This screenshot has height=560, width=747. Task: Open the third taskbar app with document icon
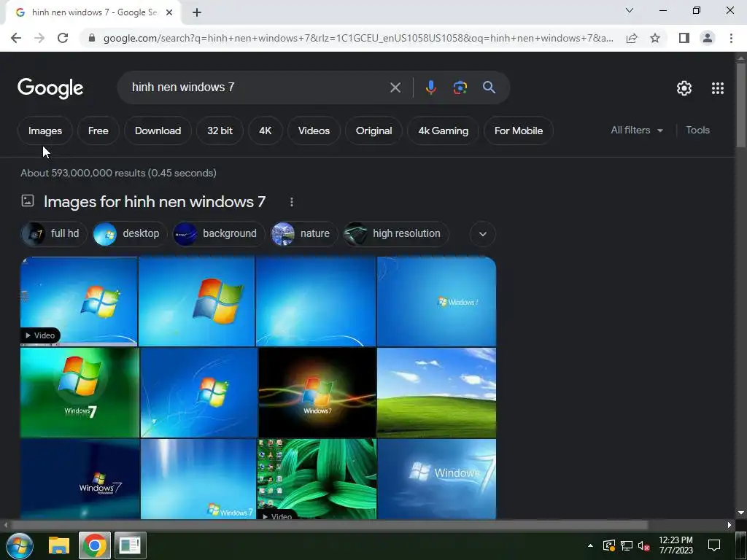(x=130, y=545)
